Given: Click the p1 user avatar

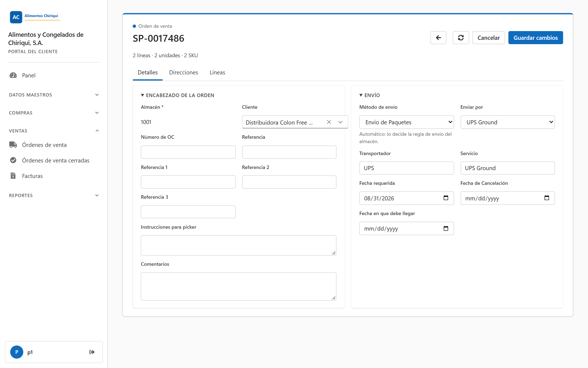Looking at the screenshot, I should [17, 352].
